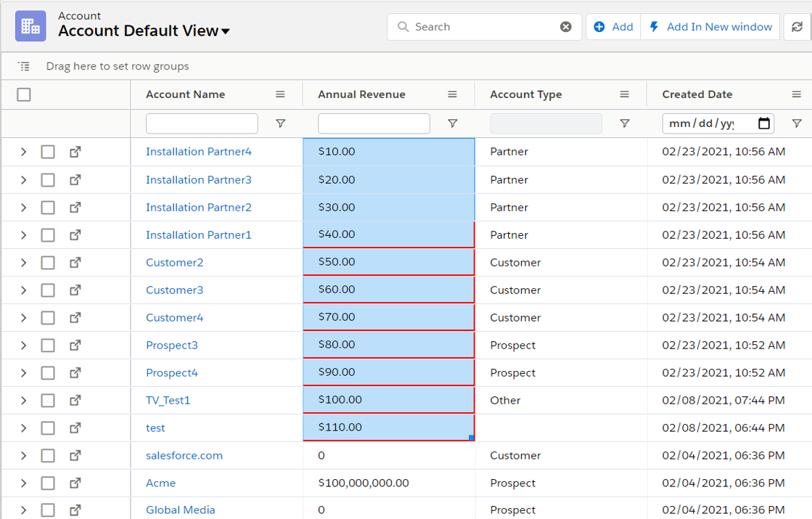This screenshot has width=812, height=519.
Task: Open the Created Date column menu icon
Action: tap(796, 94)
